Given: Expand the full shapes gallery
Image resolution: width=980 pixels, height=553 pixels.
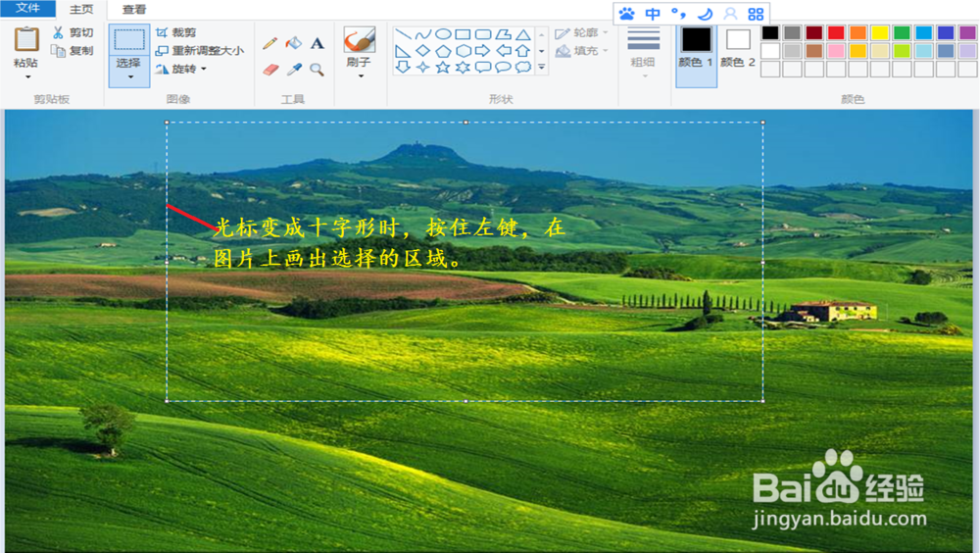Looking at the screenshot, I should pos(542,67).
